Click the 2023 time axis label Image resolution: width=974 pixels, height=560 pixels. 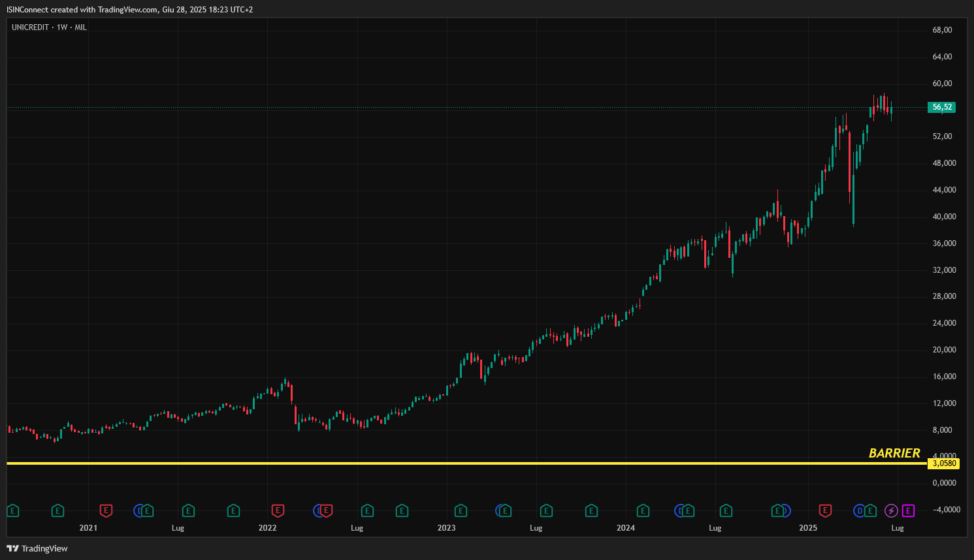[446, 528]
